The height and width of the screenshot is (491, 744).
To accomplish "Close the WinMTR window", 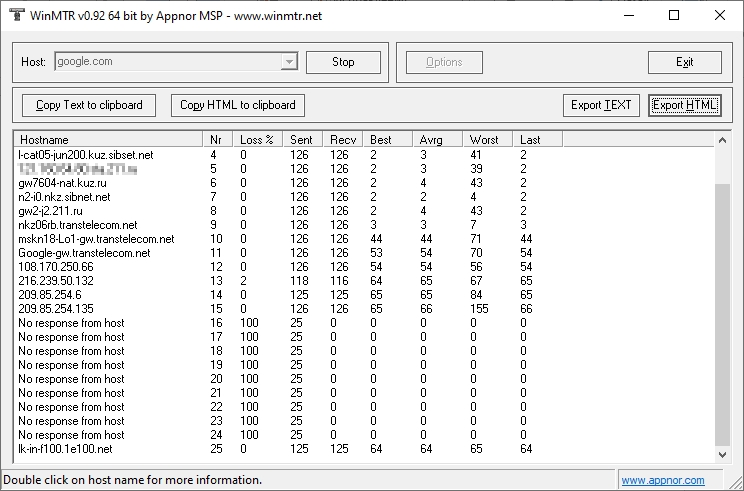I will 720,15.
